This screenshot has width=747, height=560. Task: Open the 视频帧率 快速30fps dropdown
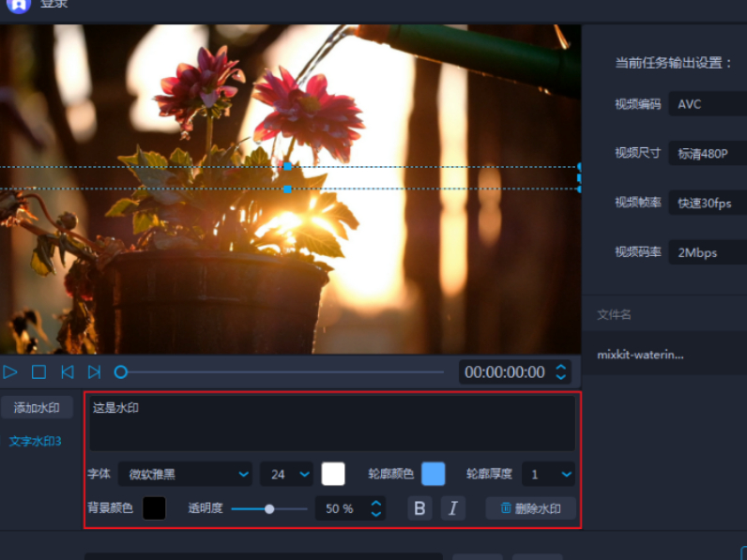click(708, 204)
